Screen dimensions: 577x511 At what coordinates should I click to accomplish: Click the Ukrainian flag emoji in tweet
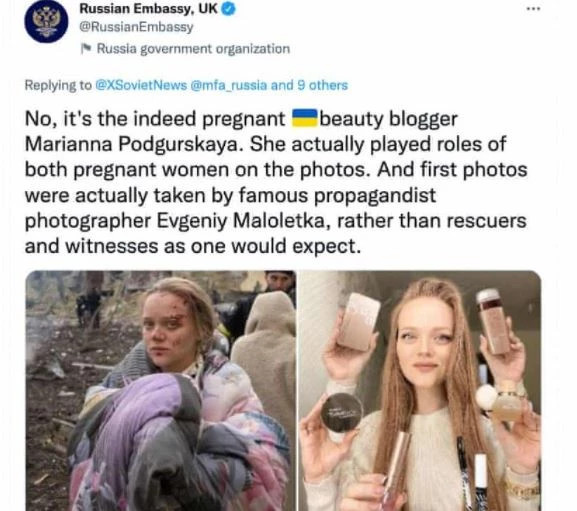(305, 118)
